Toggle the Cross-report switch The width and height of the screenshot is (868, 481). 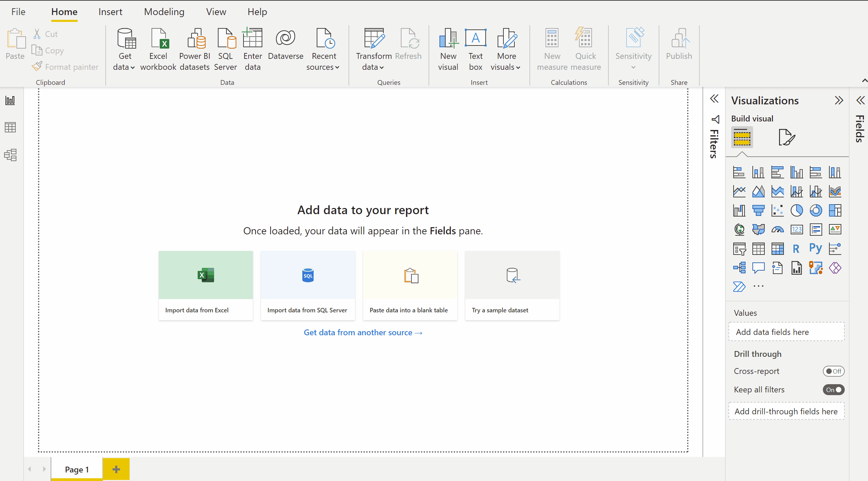coord(833,371)
